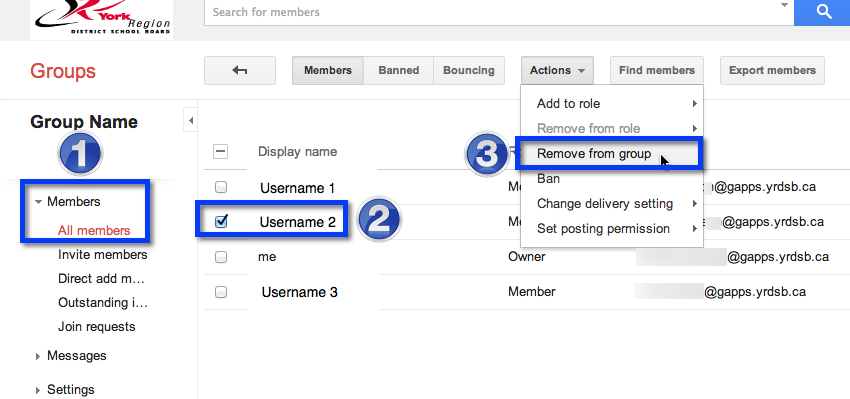Click the Find members button
Screen dimensions: 850x399
(656, 70)
